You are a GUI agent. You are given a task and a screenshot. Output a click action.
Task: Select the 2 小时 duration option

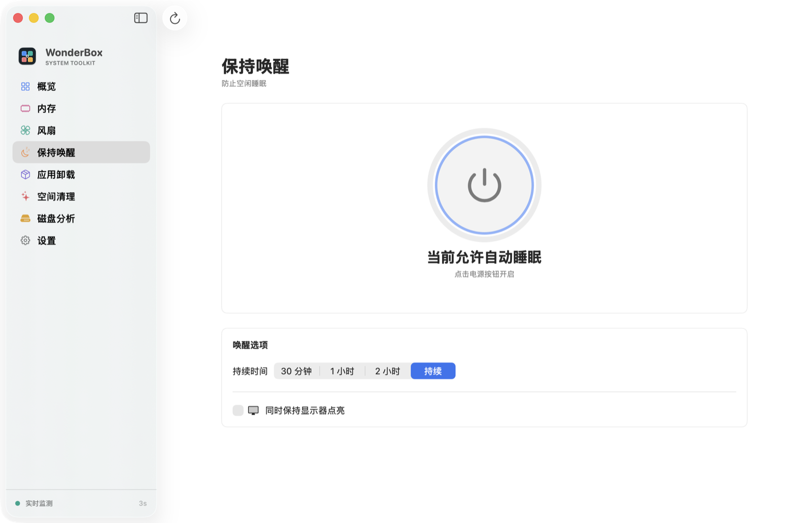tap(387, 371)
